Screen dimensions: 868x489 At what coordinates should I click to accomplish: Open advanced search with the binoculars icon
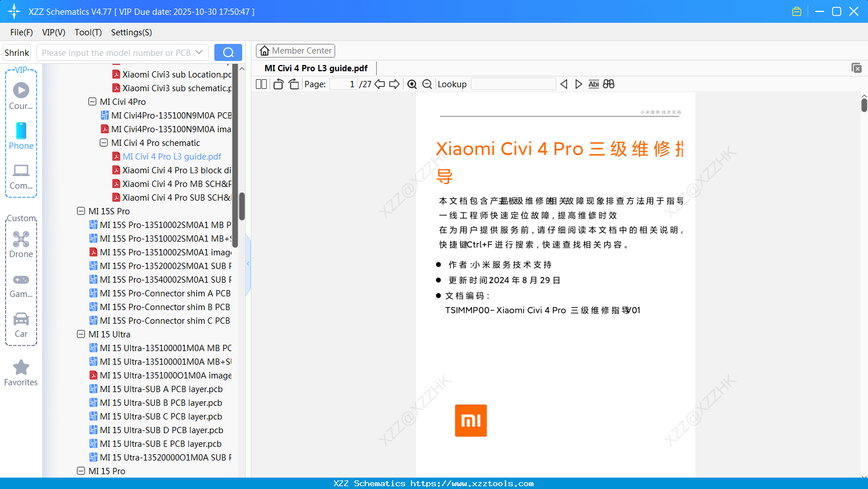[608, 84]
